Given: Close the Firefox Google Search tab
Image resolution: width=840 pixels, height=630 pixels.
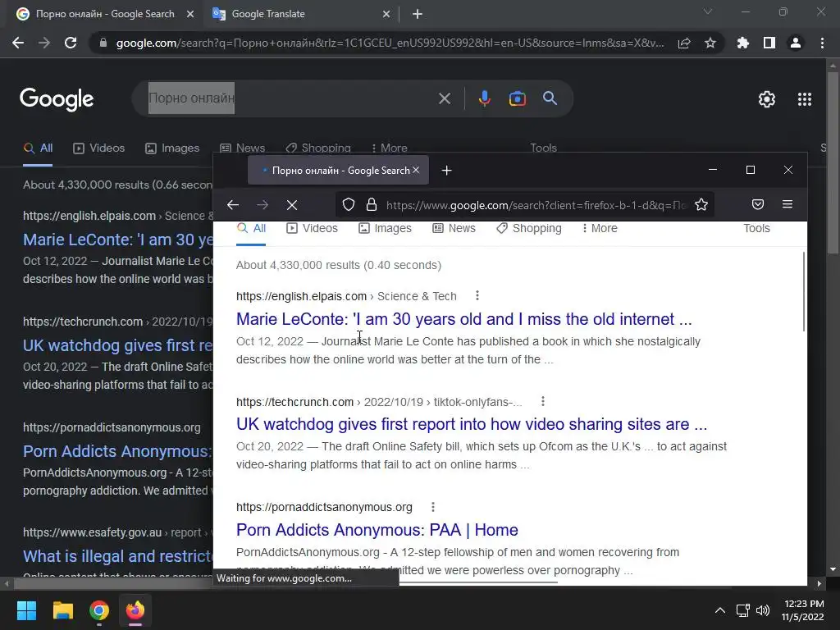Looking at the screenshot, I should coord(416,171).
